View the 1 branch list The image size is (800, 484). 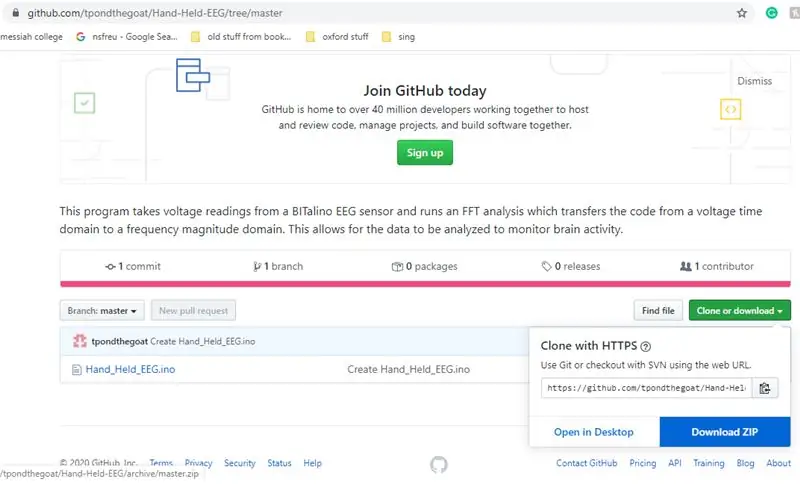(278, 266)
